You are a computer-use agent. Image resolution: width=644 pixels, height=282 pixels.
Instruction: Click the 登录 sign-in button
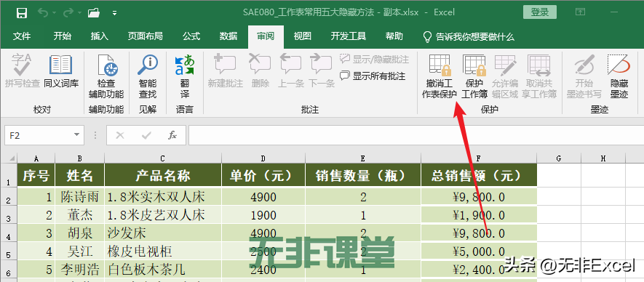pyautogui.click(x=540, y=12)
